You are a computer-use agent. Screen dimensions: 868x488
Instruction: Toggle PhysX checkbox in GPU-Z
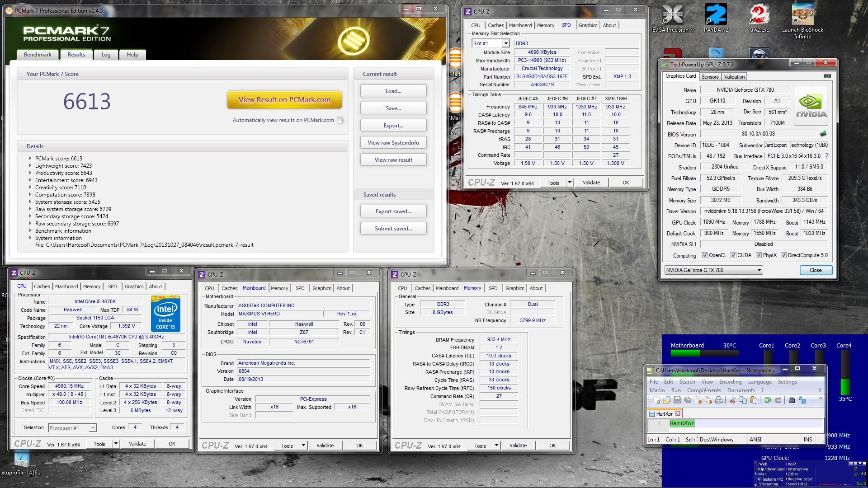[759, 255]
